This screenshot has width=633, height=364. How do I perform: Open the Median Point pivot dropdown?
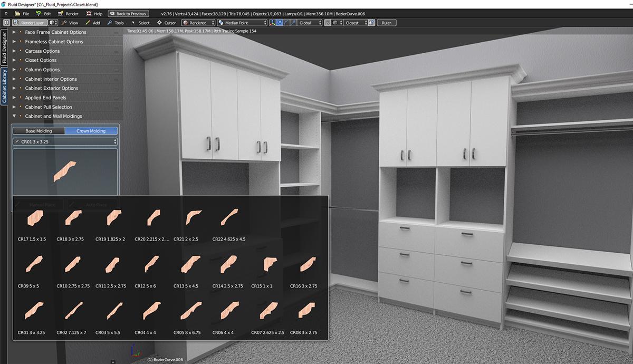[242, 23]
